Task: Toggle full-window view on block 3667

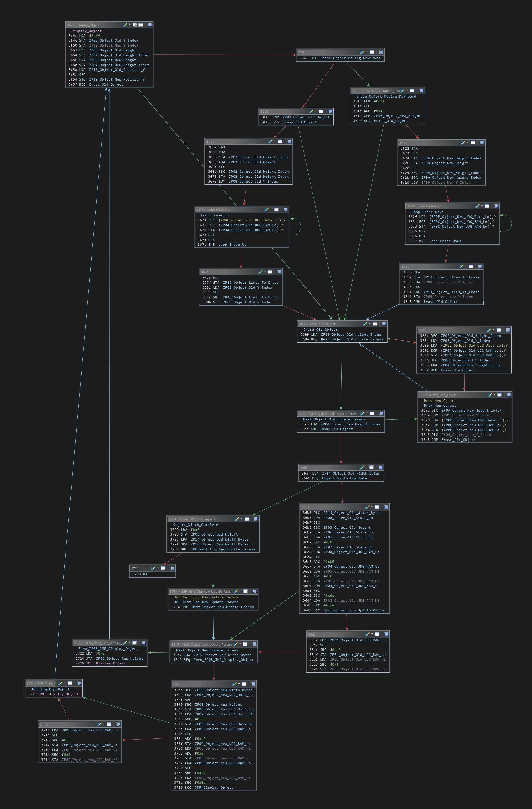Action: tap(280, 141)
